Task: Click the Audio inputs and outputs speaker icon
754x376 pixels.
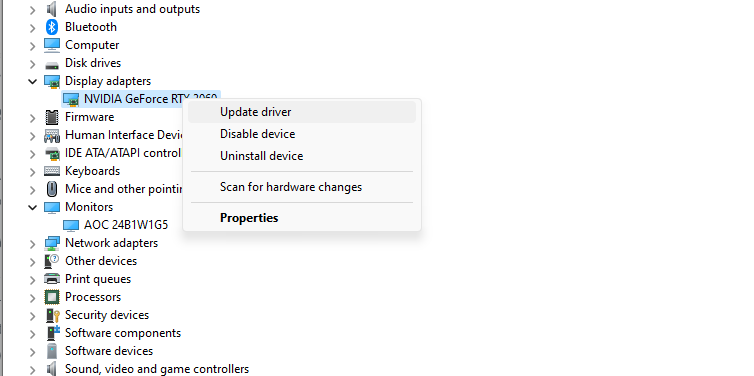Action: [51, 9]
